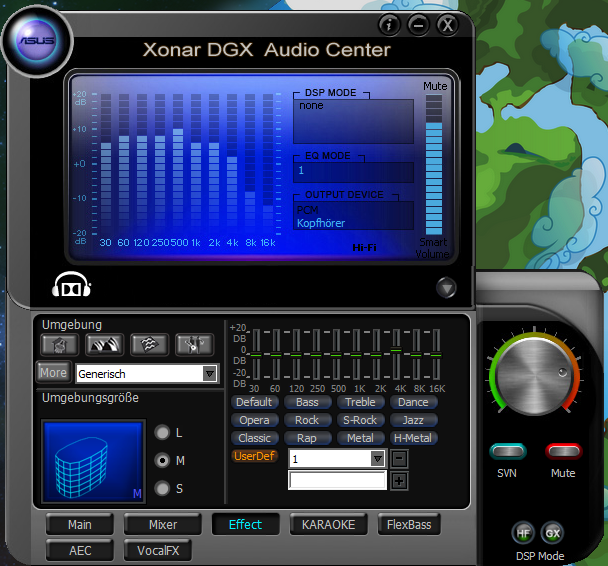Switch to the VocalFX tab
Viewport: 608px width, 566px height.
(x=158, y=550)
